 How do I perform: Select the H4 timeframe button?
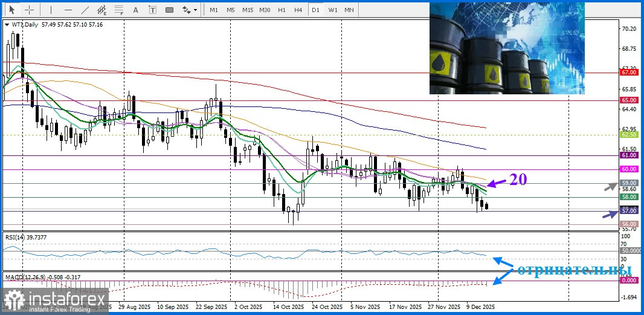click(x=298, y=10)
